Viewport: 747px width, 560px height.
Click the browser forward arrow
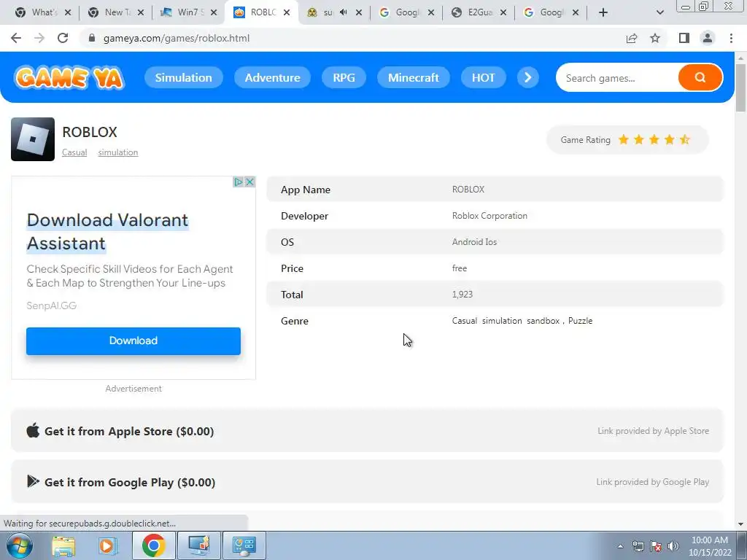coord(39,38)
